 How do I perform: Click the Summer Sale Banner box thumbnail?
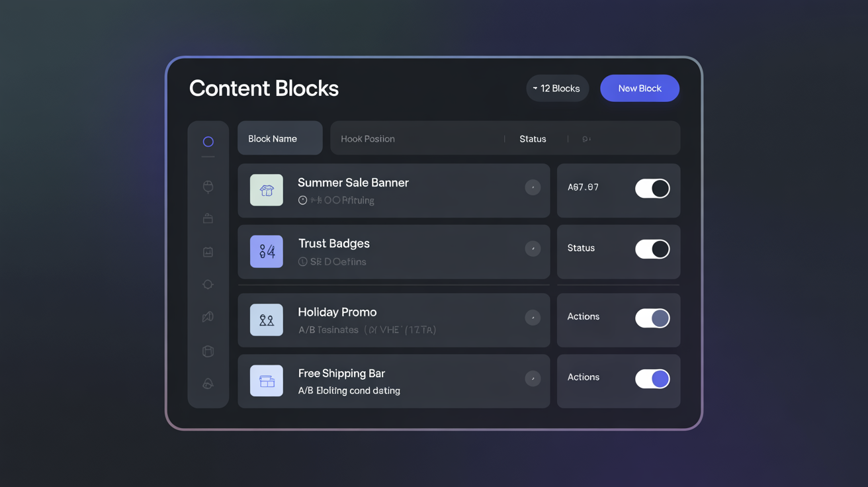pos(267,191)
